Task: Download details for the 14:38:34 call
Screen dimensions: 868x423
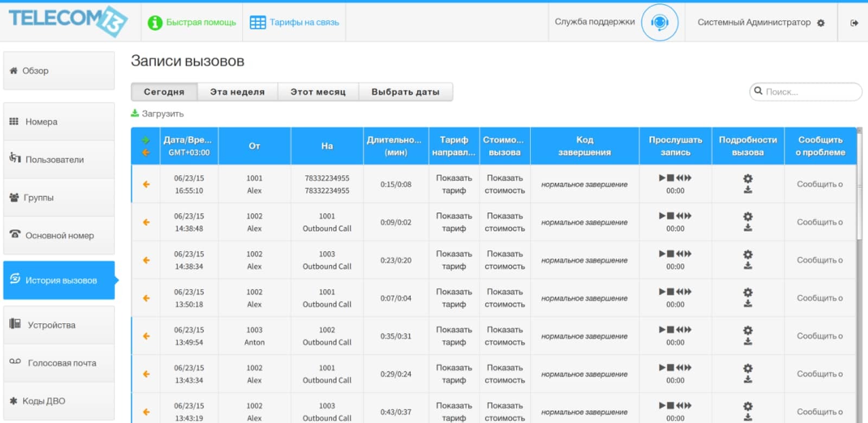Action: click(748, 266)
